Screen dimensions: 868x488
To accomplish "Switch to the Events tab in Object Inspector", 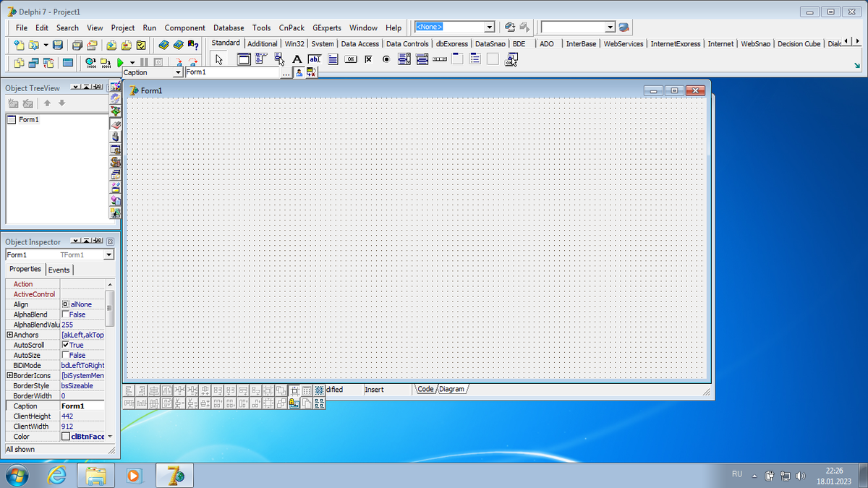I will click(x=59, y=270).
